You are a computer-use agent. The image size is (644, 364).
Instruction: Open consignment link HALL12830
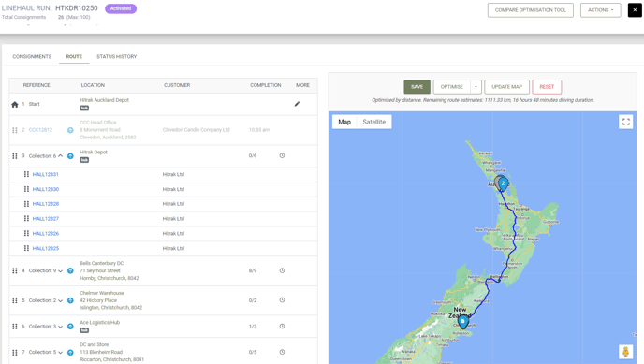point(46,189)
